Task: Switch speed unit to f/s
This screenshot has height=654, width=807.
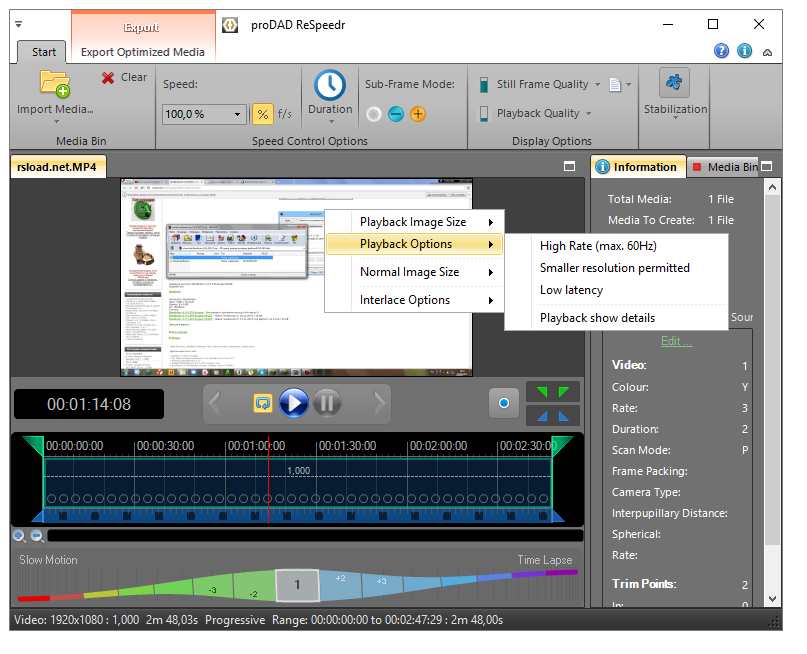Action: tap(285, 114)
